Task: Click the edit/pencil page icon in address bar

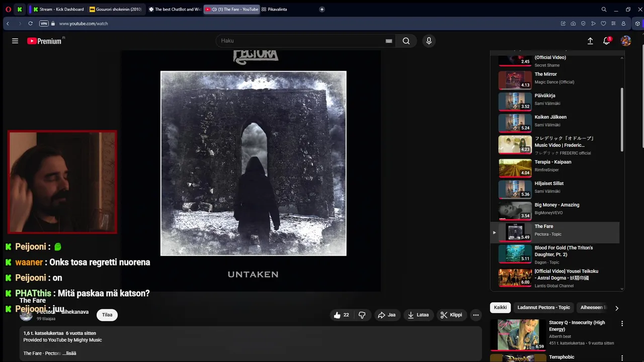Action: tap(563, 24)
